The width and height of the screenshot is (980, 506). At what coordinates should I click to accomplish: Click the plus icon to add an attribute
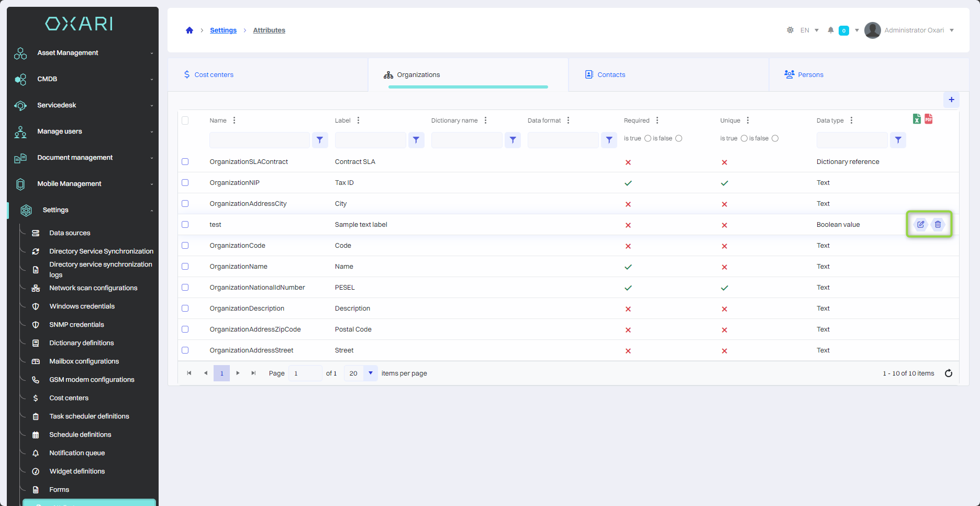click(951, 100)
